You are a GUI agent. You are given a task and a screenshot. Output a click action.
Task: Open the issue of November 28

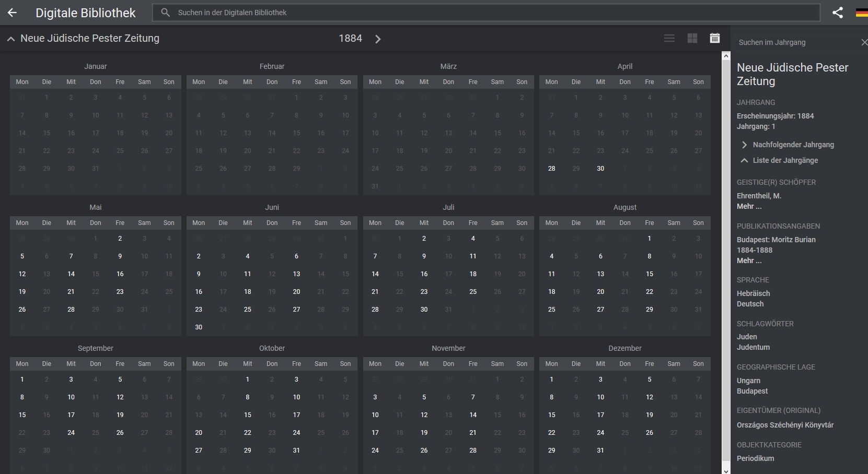[473, 451]
